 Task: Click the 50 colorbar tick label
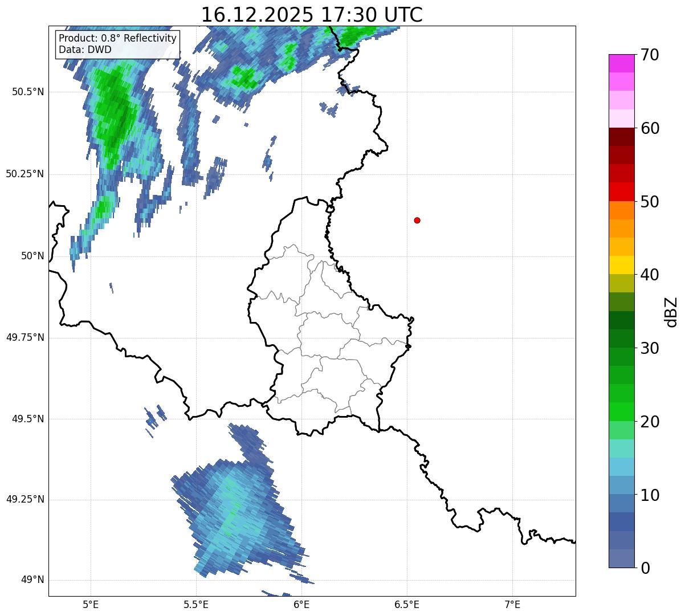pyautogui.click(x=650, y=202)
